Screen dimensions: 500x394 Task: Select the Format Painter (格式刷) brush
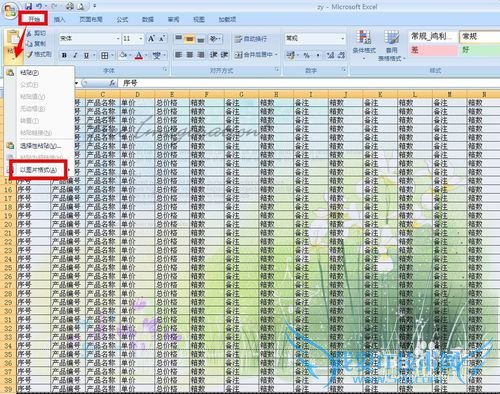point(39,54)
